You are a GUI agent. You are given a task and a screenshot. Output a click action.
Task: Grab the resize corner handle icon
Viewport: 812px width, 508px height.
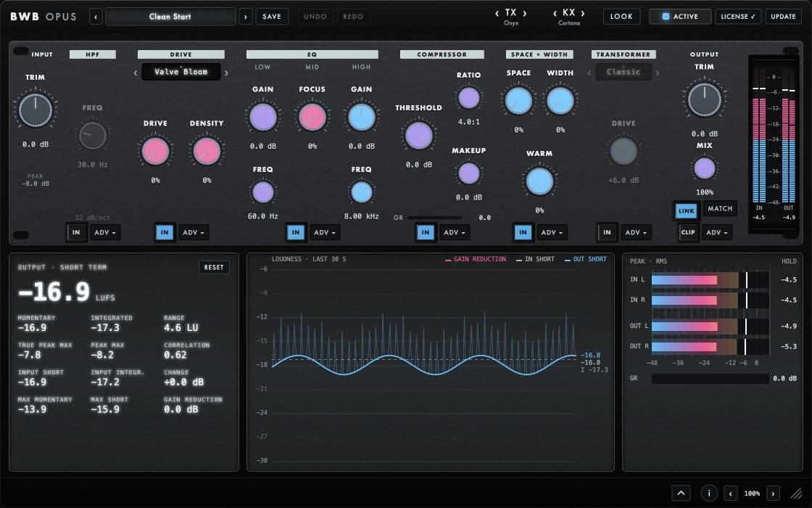pos(795,494)
